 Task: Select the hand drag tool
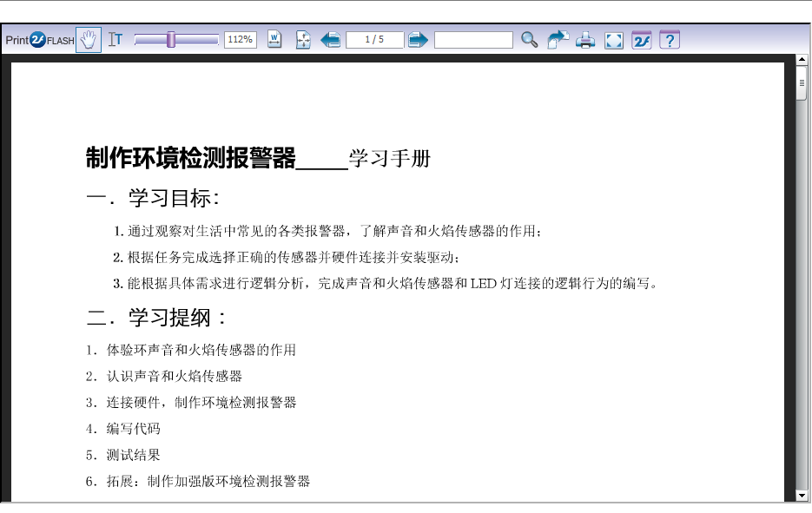[89, 40]
